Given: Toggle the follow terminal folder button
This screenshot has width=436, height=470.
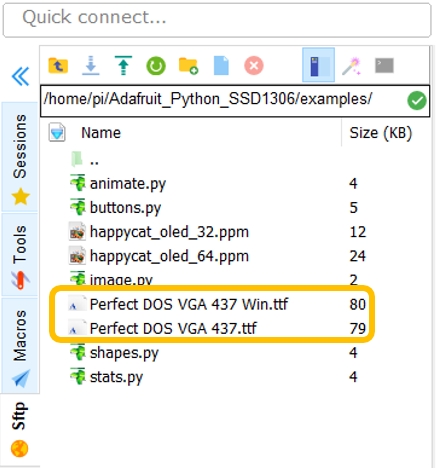Looking at the screenshot, I should tap(318, 65).
